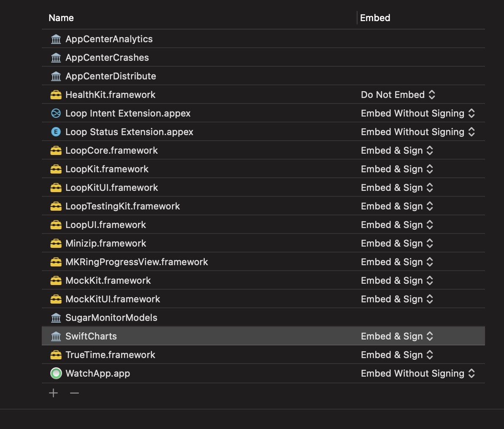The width and height of the screenshot is (504, 429).
Task: Click the TrueTime.framework toolbox icon
Action: point(56,355)
